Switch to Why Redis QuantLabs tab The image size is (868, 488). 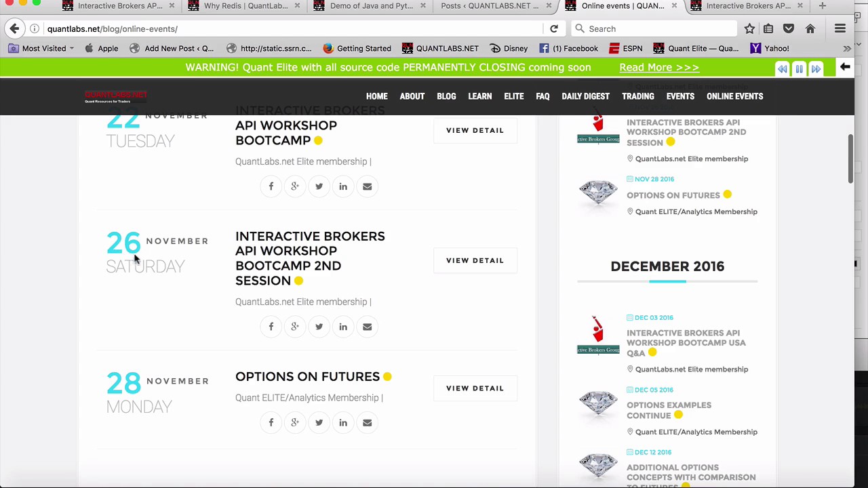pos(246,5)
